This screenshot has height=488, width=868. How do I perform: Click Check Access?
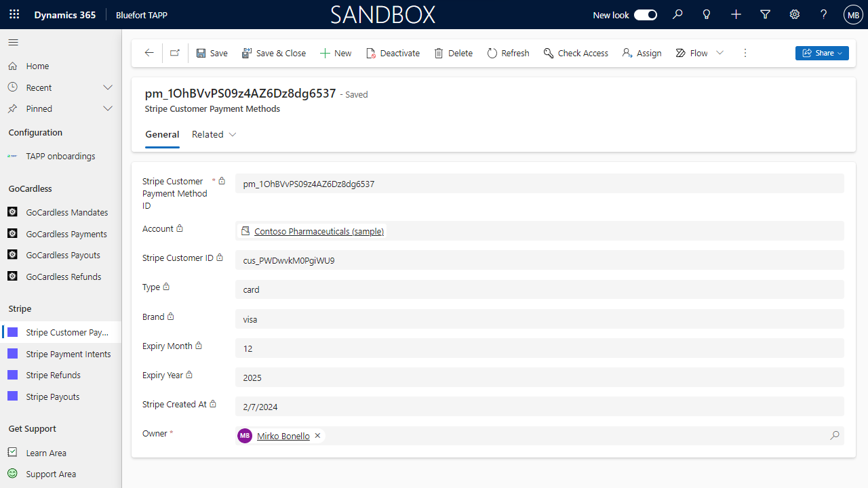(576, 53)
